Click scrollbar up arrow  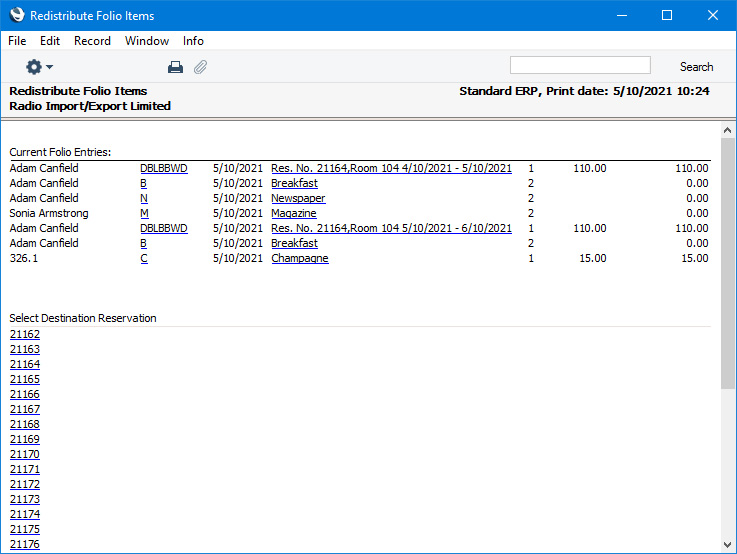pos(727,130)
